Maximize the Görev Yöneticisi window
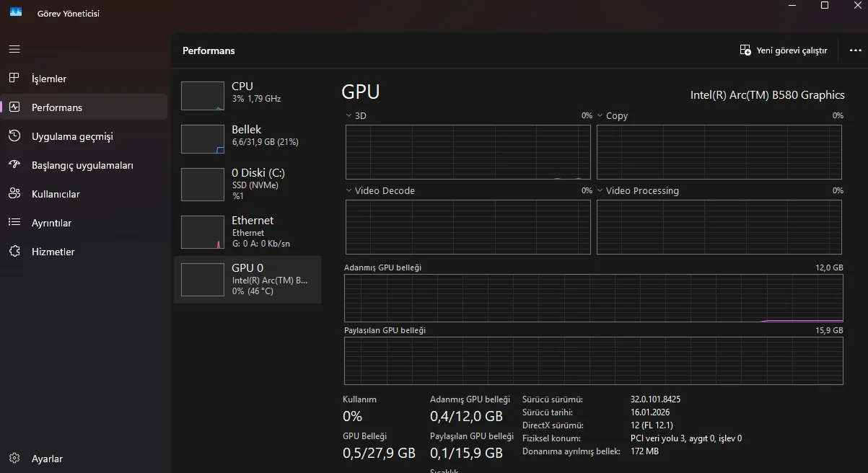 [825, 6]
